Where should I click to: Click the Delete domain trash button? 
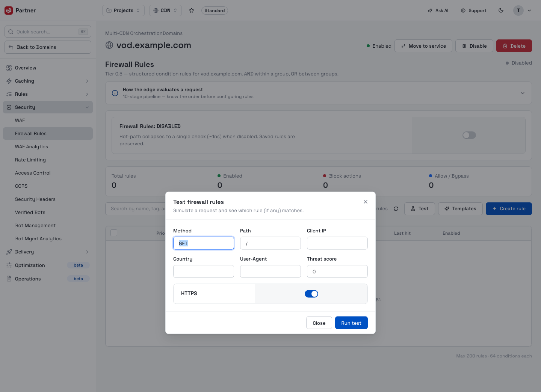click(x=514, y=46)
